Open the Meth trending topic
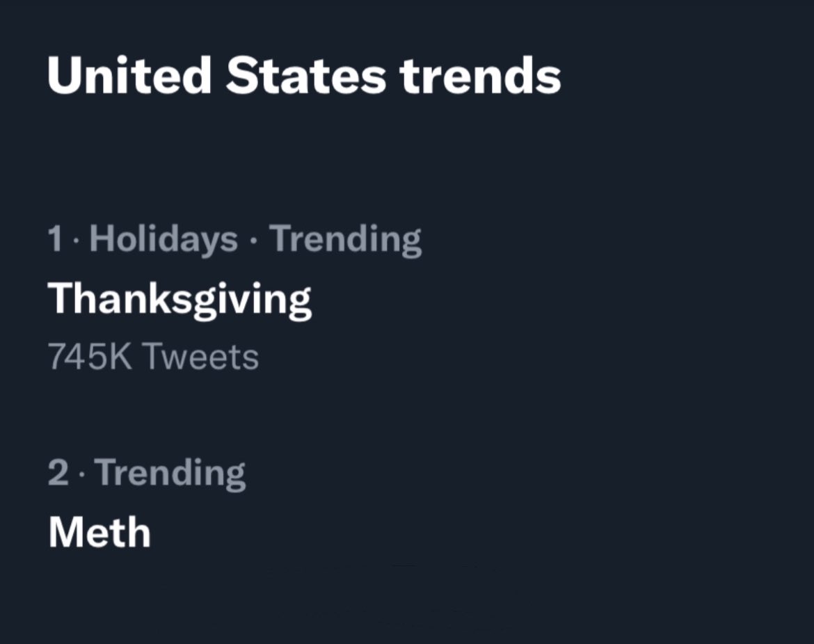Screen dimensions: 814x644 click(x=99, y=533)
